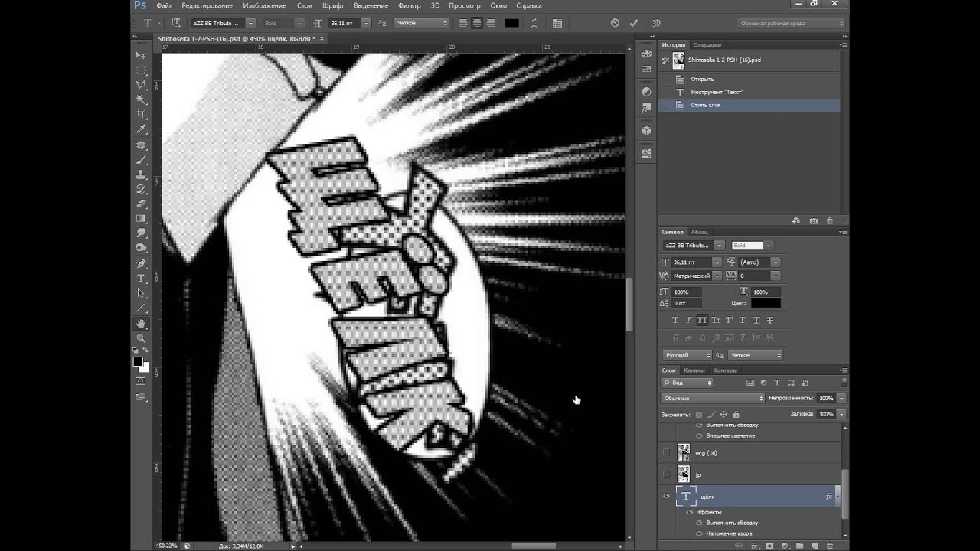This screenshot has width=980, height=551.
Task: Center-align text in the options bar
Action: coord(477,23)
